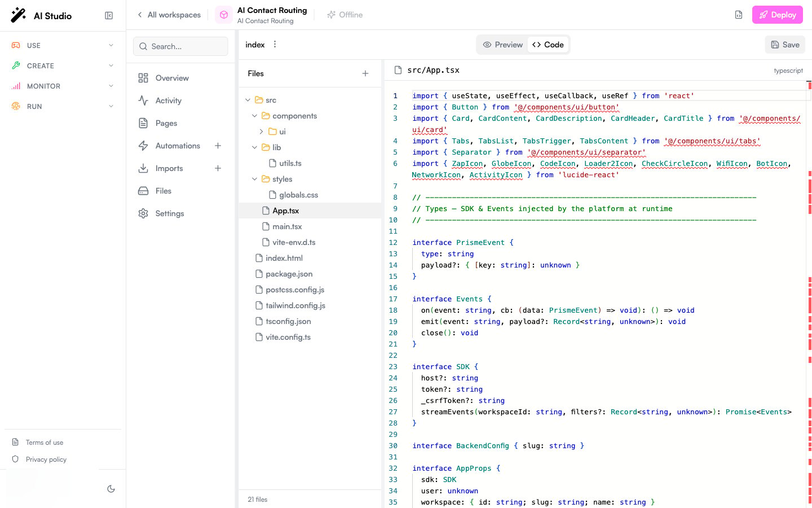
Task: Expand the CREATE menu group
Action: click(x=63, y=65)
